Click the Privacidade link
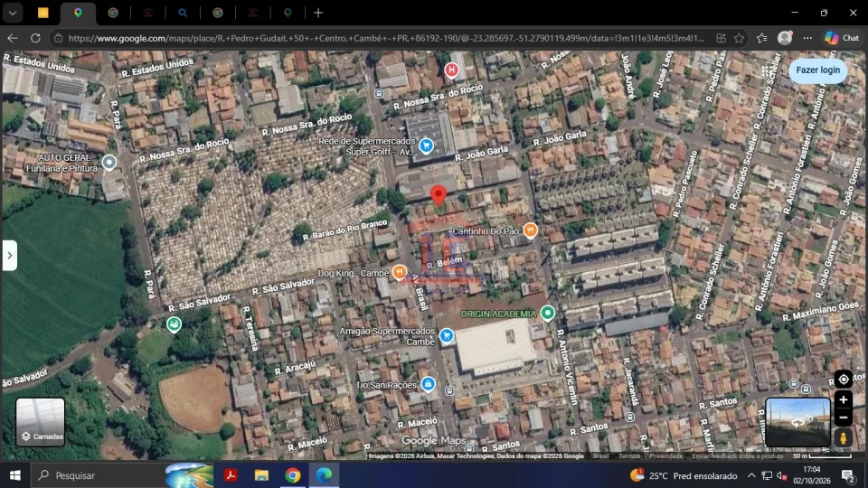The height and width of the screenshot is (488, 868). [x=666, y=455]
